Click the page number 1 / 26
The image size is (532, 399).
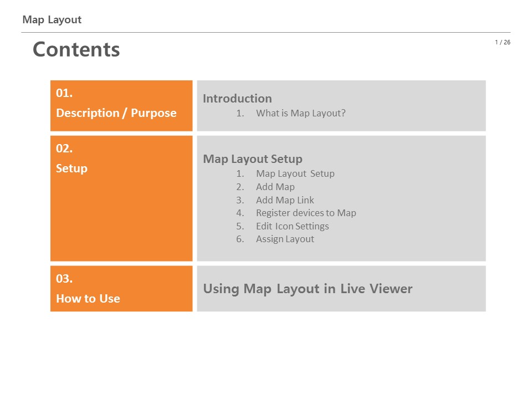point(503,42)
